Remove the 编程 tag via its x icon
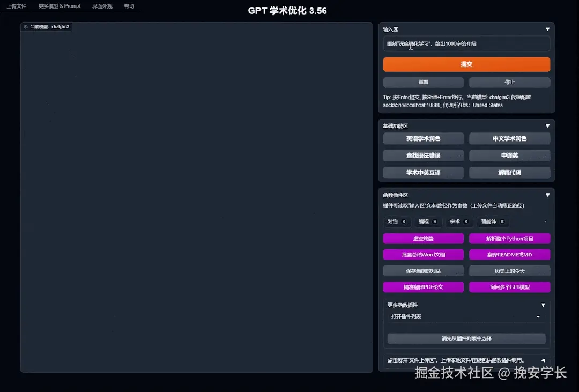 435,221
